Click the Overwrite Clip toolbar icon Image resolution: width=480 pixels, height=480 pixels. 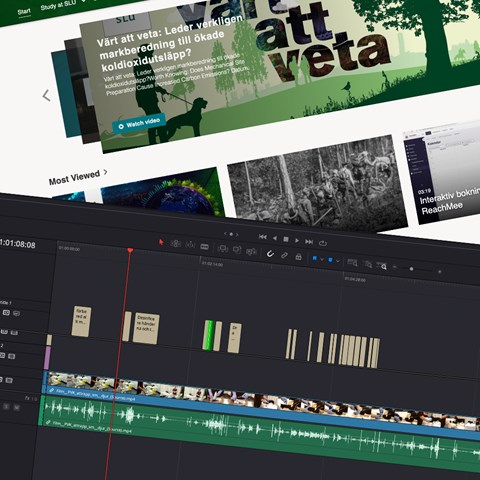[237, 249]
